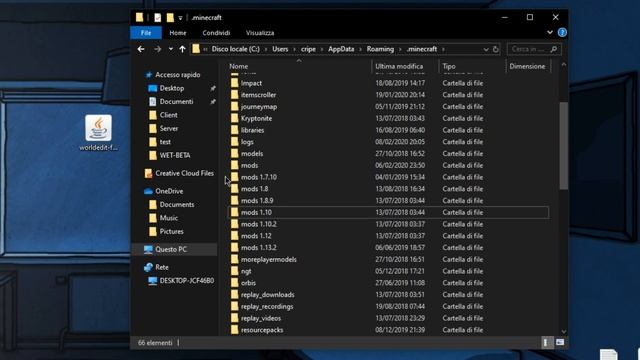Select the mods folder icon
Viewport: 640px width, 360px height.
(x=234, y=165)
